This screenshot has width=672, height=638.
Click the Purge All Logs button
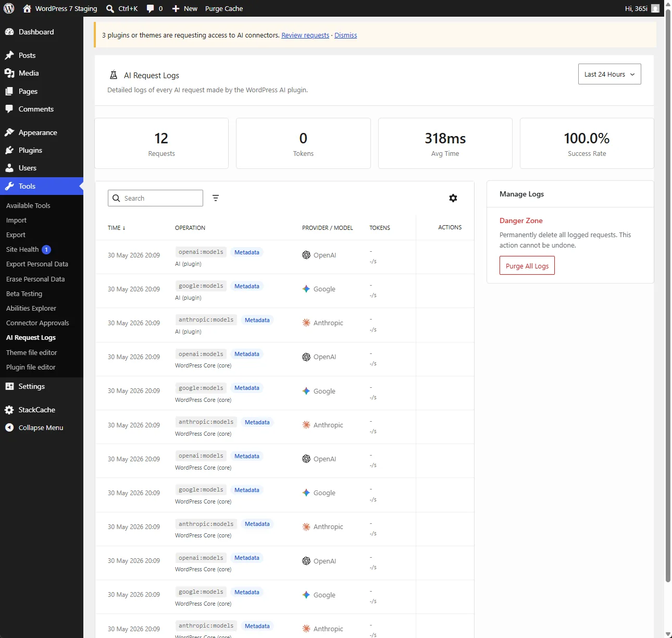[x=527, y=265]
